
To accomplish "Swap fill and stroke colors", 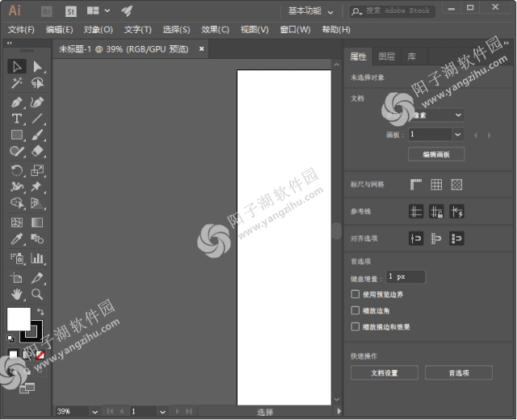I will pyautogui.click(x=40, y=312).
